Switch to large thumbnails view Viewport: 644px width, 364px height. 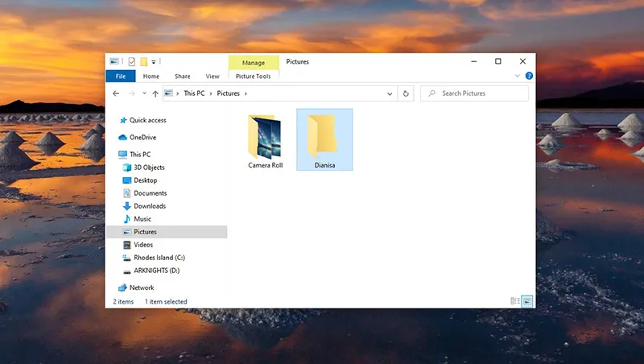click(527, 301)
